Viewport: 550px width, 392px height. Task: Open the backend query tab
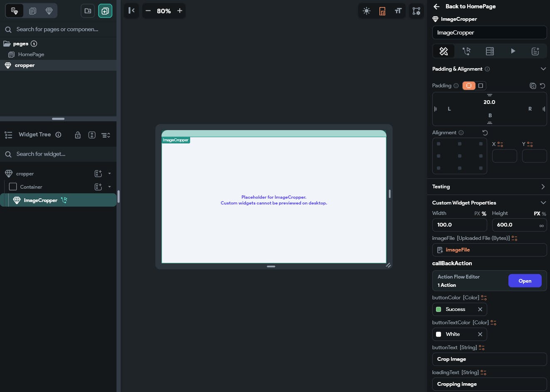click(x=490, y=51)
